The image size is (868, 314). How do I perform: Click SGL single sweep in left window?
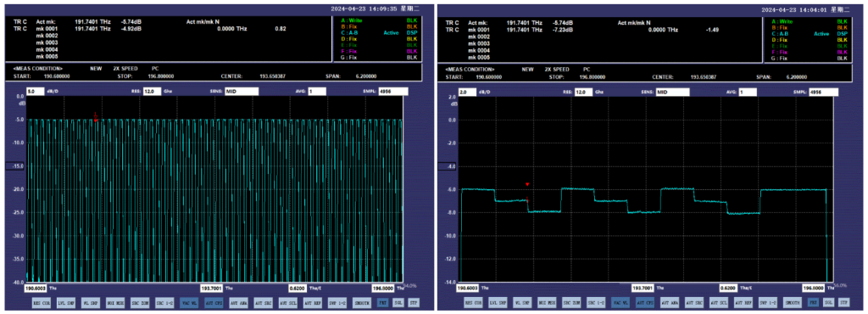tap(398, 303)
